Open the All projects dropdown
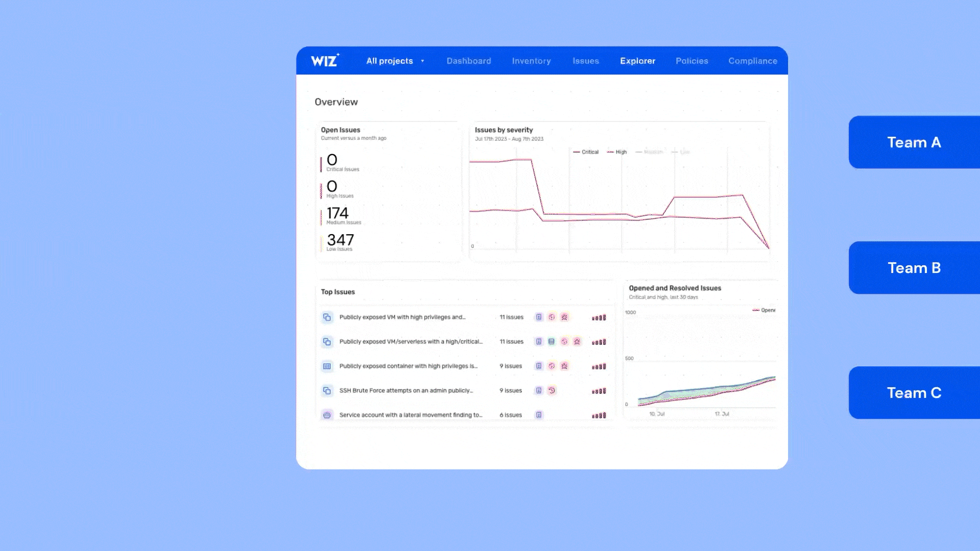Screen dimensions: 980x551 pyautogui.click(x=395, y=61)
